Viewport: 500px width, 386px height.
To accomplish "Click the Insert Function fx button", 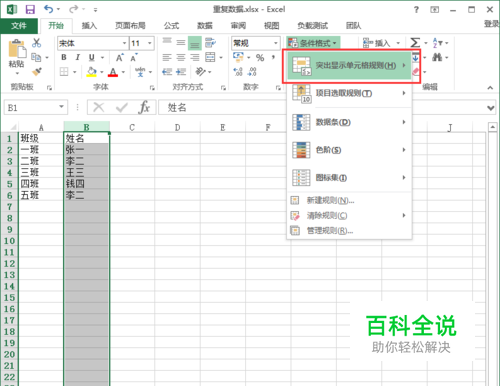I will click(144, 107).
